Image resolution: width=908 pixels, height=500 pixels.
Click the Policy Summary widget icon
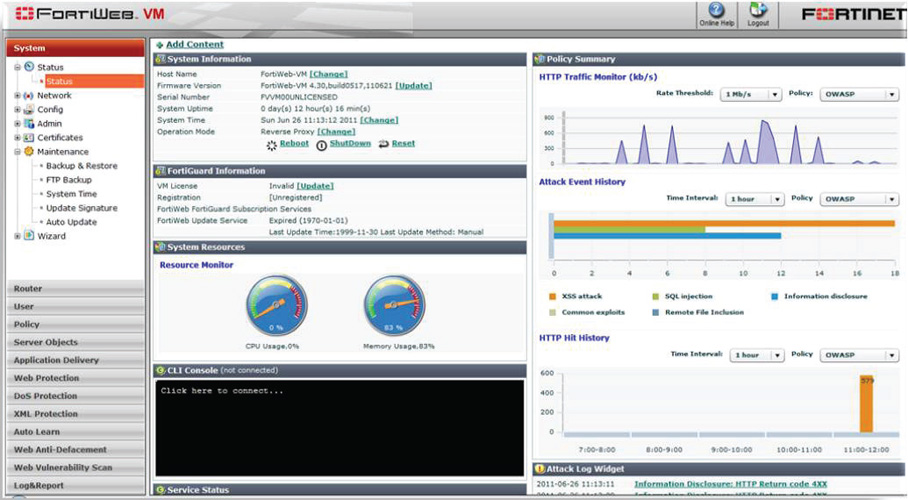540,59
